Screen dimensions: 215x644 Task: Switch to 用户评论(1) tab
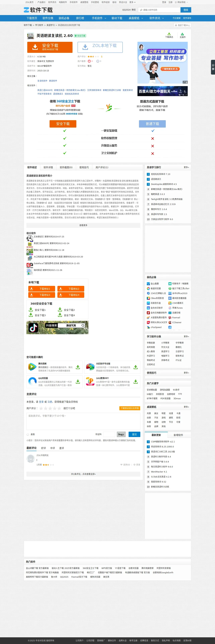tap(102, 168)
